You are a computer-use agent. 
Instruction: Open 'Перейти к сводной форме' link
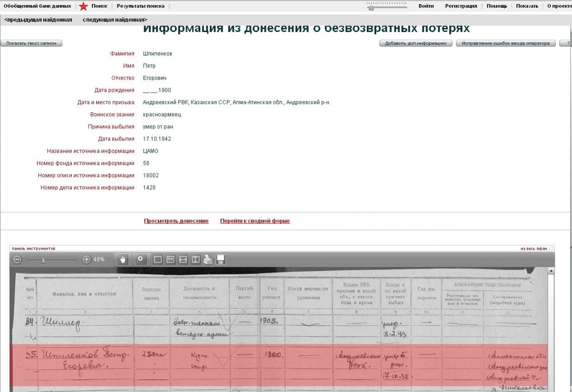click(255, 221)
